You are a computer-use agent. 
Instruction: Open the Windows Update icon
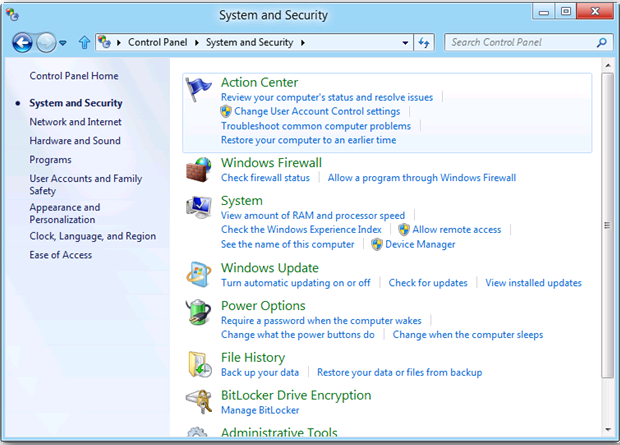click(198, 274)
